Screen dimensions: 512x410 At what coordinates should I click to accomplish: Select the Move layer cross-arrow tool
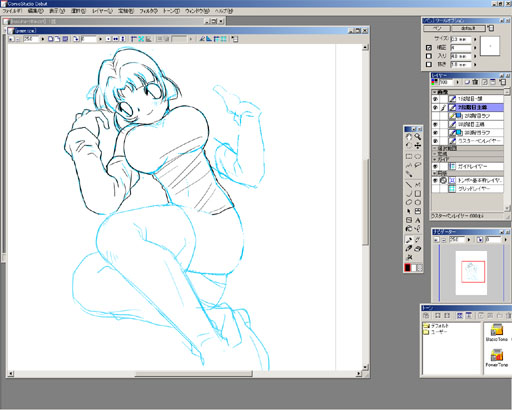point(418,146)
